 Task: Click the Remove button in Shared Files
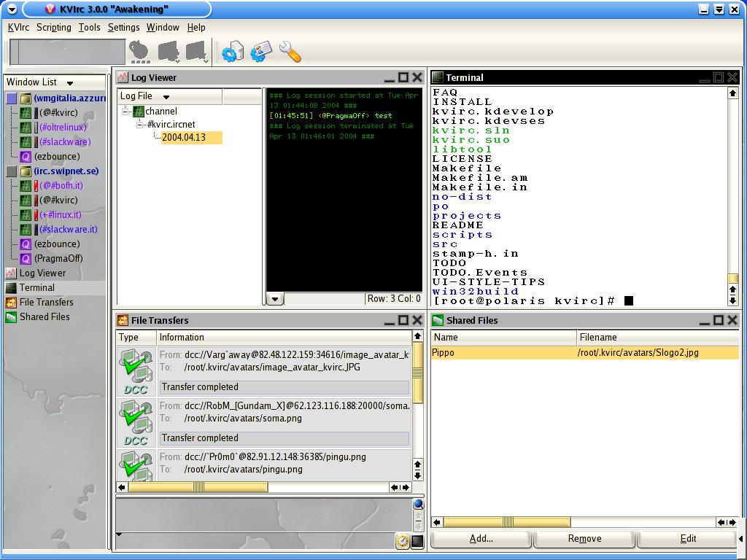click(x=584, y=539)
